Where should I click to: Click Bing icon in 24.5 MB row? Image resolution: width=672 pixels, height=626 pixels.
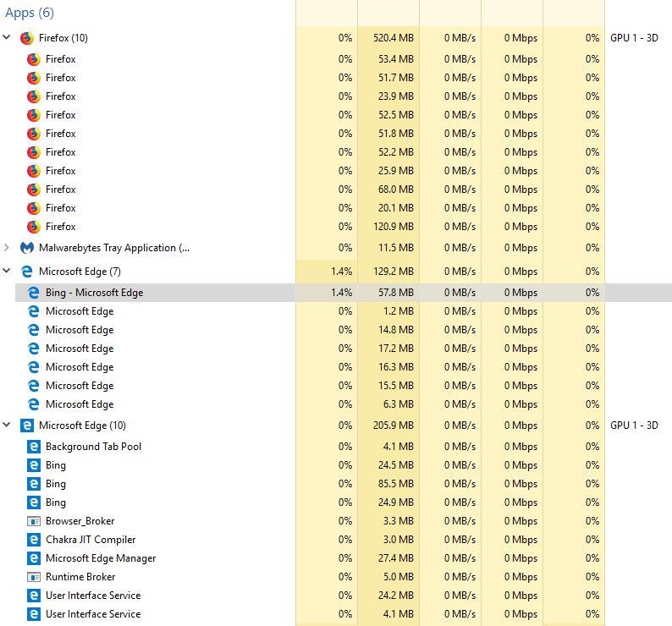coord(33,465)
